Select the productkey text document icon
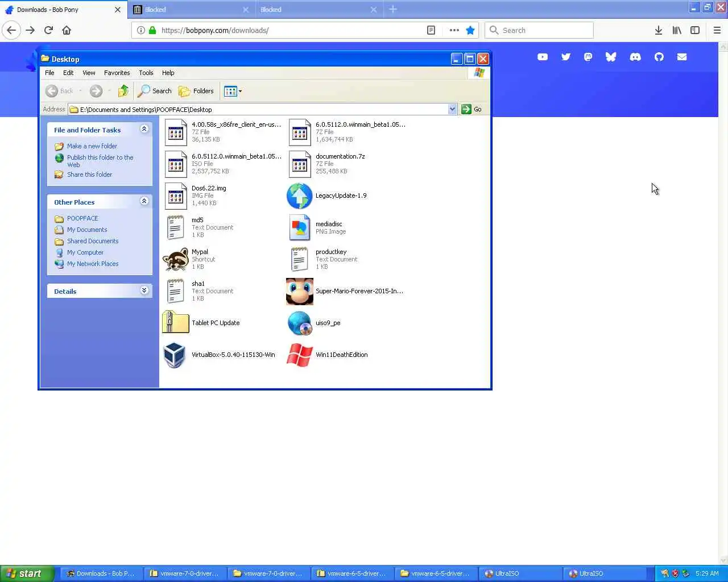728x582 pixels. point(300,259)
